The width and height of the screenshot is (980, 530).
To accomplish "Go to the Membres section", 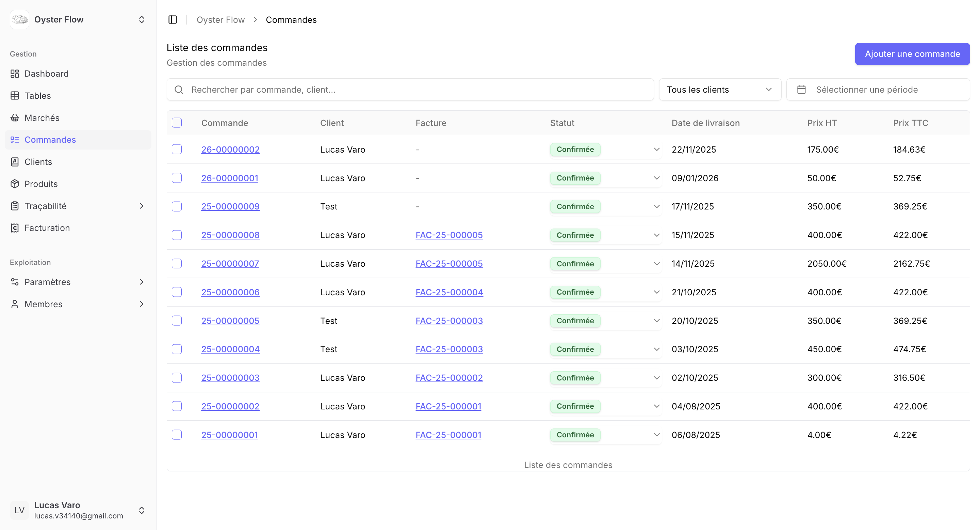I will [43, 304].
